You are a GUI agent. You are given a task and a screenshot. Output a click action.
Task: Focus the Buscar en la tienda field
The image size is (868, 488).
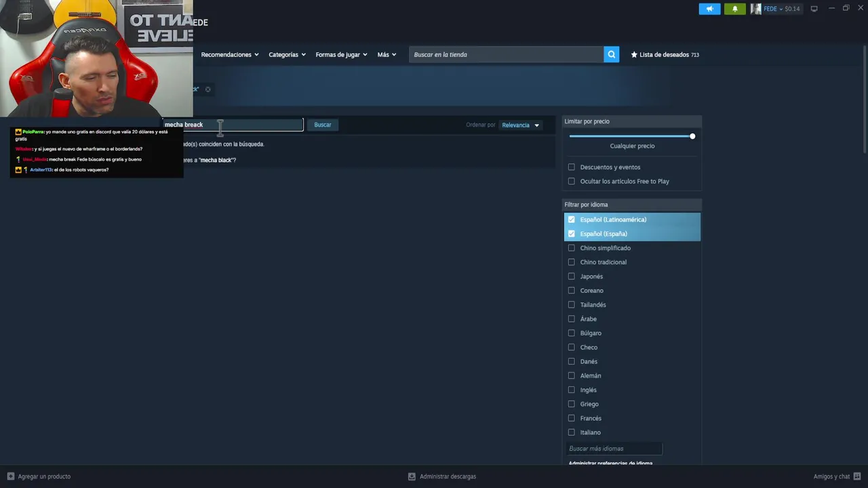tap(506, 55)
